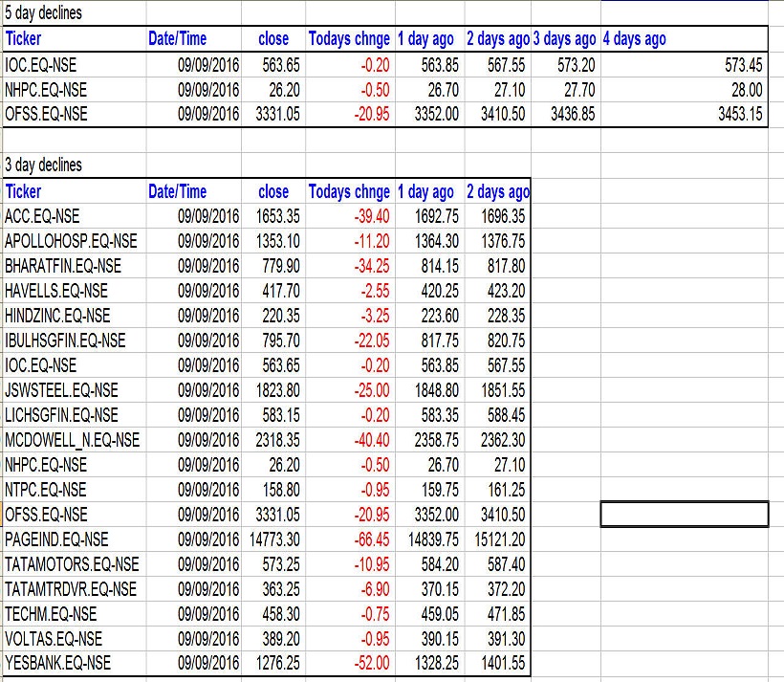This screenshot has height=682, width=784.
Task: Click the PAGEIND.EQ-NSE ticker cell
Action: coord(57,539)
